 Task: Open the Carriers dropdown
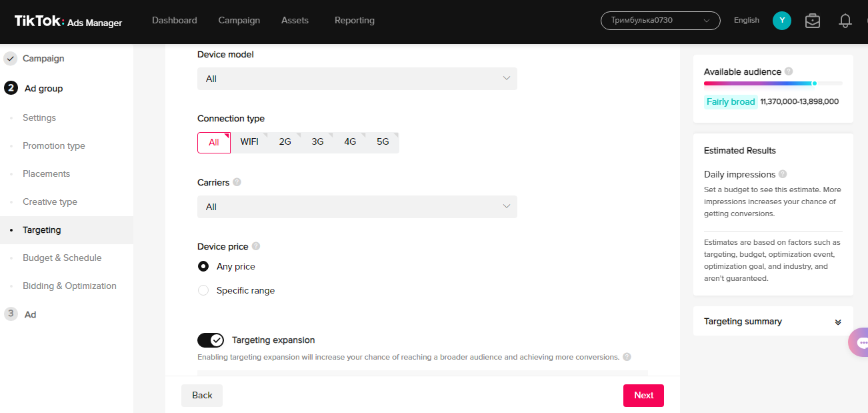357,207
